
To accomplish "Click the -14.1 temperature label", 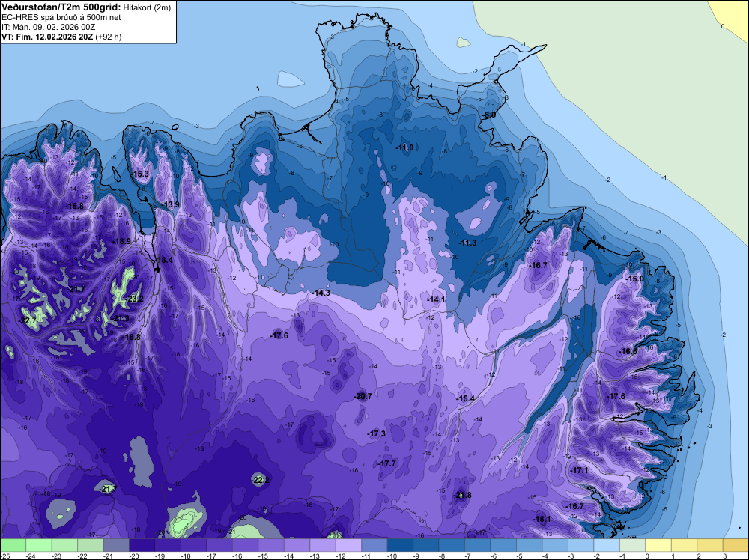I will pos(437,299).
